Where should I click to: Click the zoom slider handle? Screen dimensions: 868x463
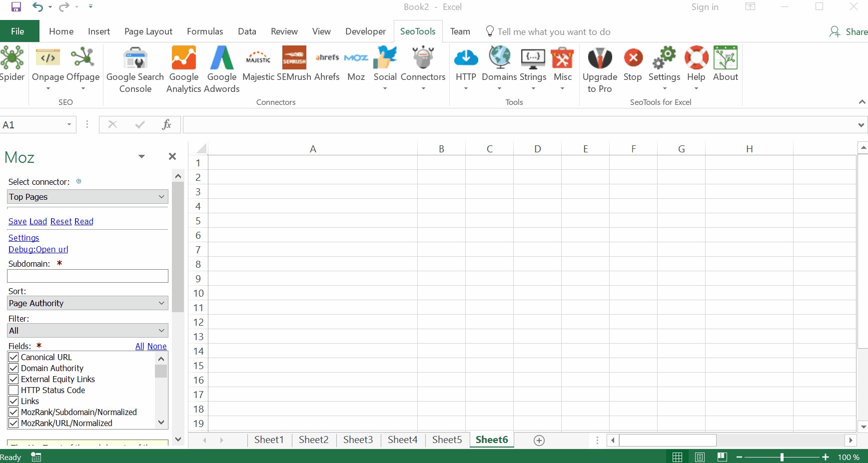pos(782,457)
